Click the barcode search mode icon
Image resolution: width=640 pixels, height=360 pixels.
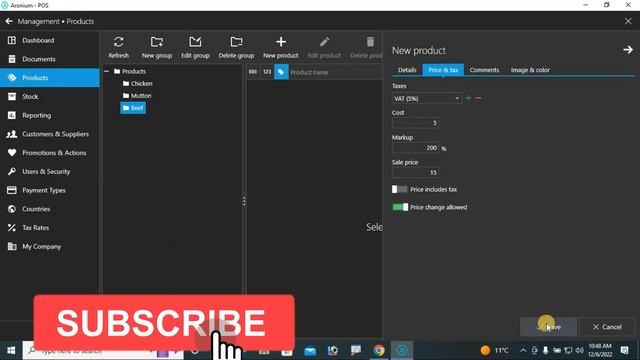[x=253, y=72]
